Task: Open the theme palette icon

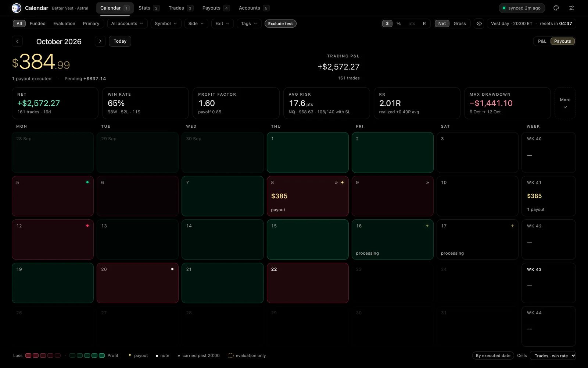Action: pyautogui.click(x=556, y=8)
